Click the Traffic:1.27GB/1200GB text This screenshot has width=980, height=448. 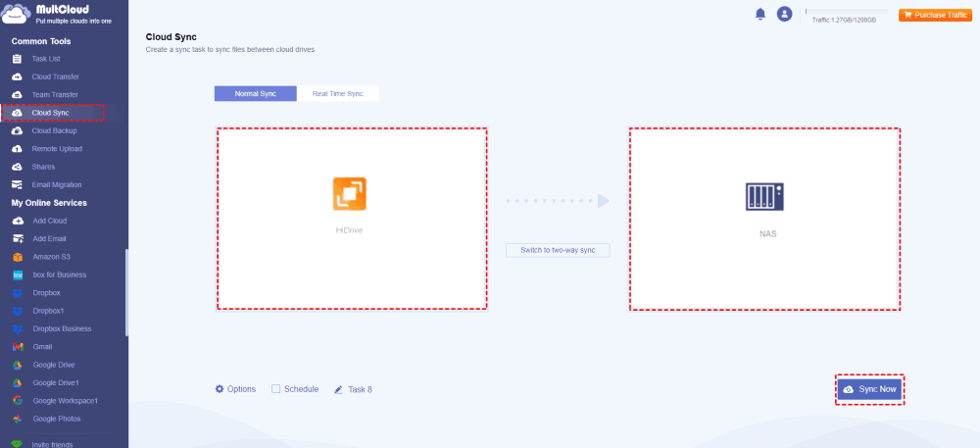[844, 20]
